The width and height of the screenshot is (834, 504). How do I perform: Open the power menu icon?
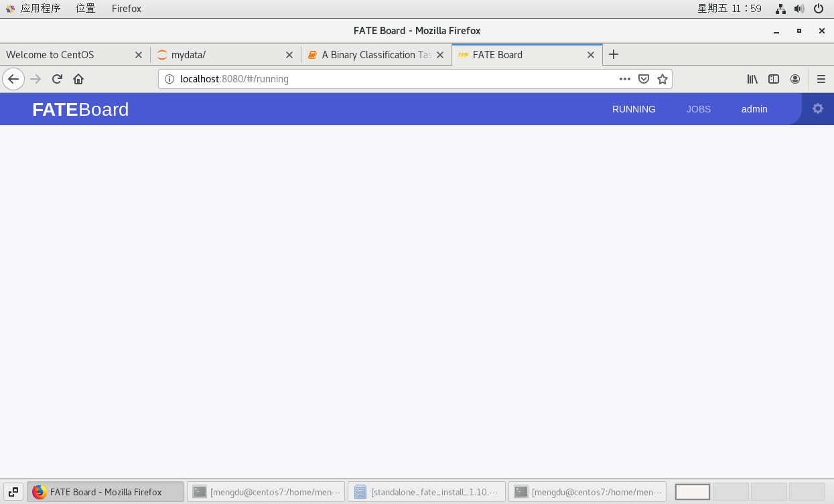click(x=819, y=9)
